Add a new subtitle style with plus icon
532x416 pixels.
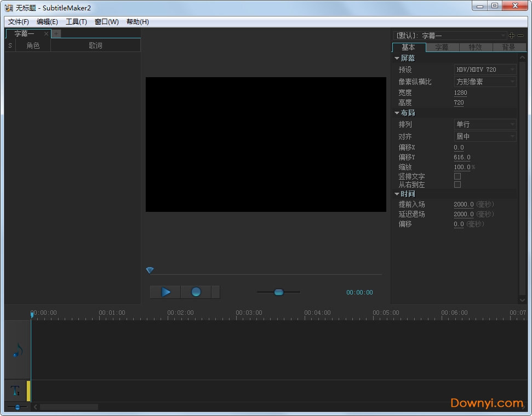[x=512, y=36]
